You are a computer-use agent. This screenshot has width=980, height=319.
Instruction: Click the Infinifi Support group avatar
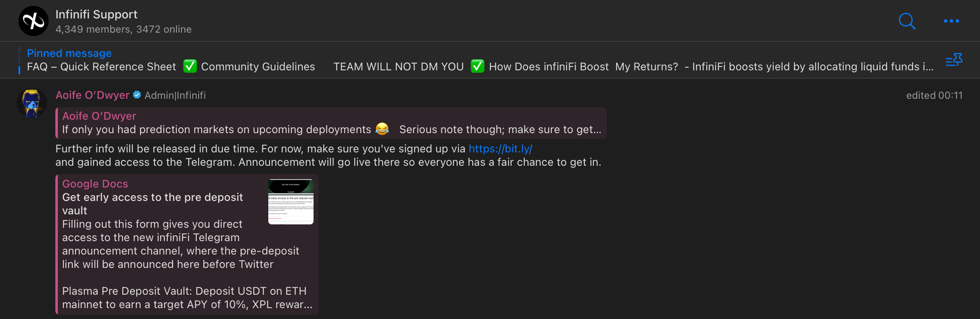(x=34, y=21)
